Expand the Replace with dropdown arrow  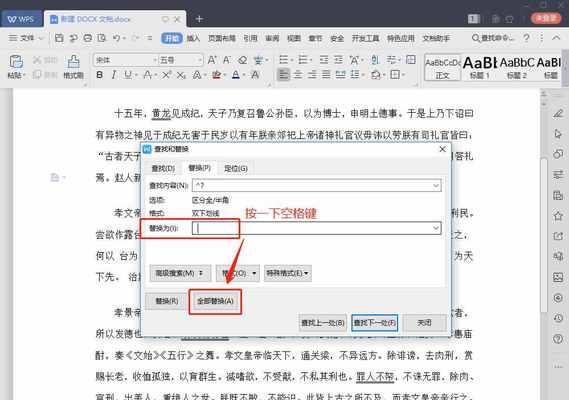click(436, 228)
